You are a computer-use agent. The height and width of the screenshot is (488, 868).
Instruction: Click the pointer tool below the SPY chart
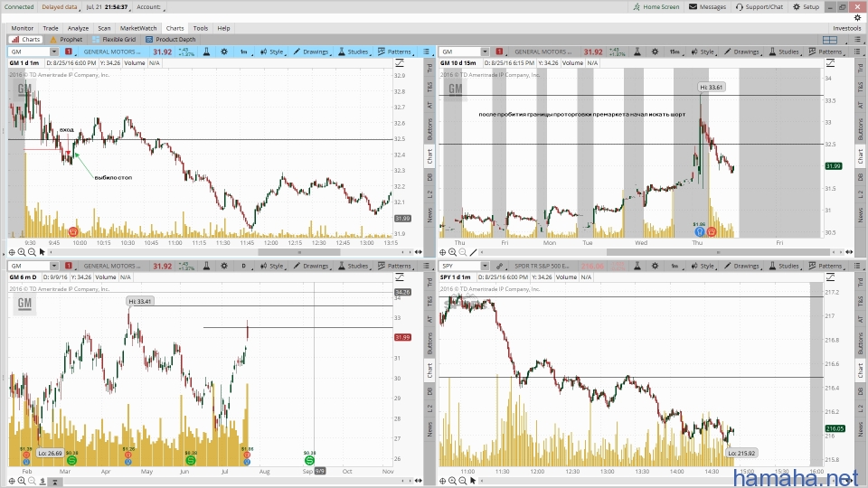(x=473, y=481)
